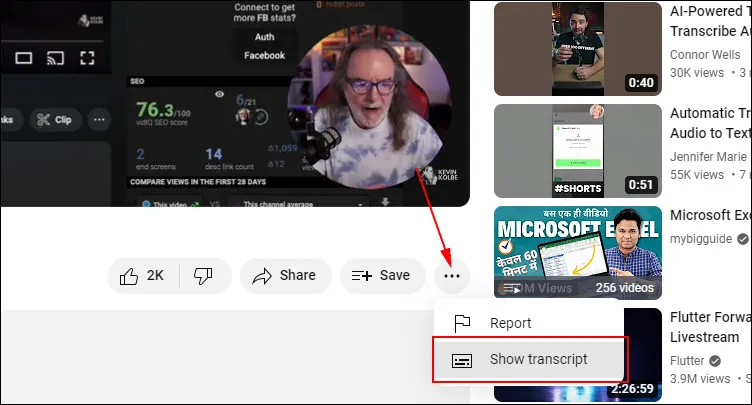Open the Automatic Audio to Text title

point(711,123)
